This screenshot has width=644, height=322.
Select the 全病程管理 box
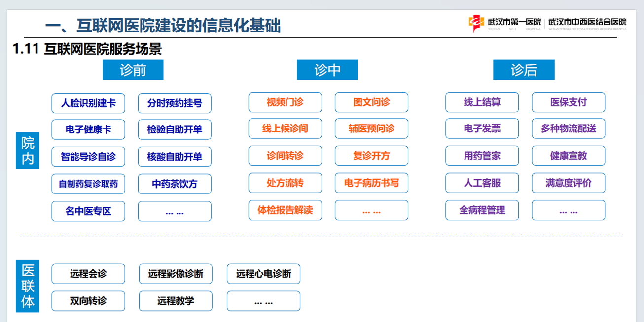pos(482,210)
